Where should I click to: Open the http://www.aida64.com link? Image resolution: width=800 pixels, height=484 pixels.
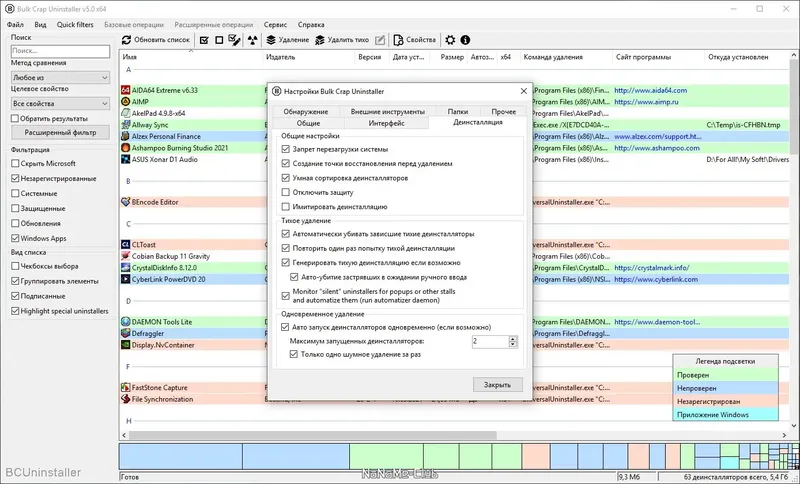651,90
